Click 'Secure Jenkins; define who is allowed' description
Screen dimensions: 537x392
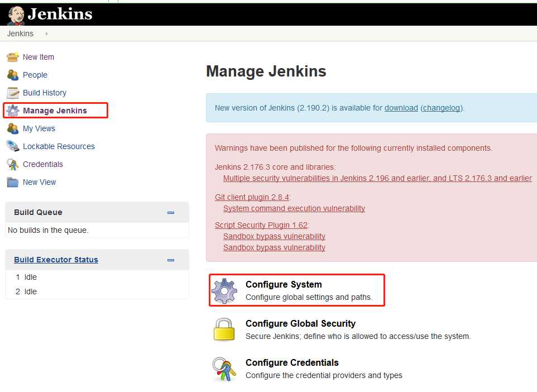[x=358, y=336]
